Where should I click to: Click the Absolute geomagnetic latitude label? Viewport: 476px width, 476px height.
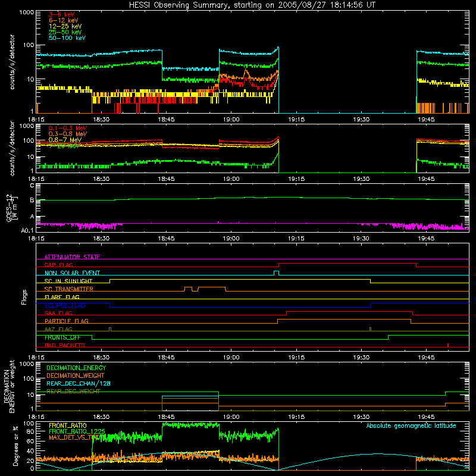pos(411,426)
